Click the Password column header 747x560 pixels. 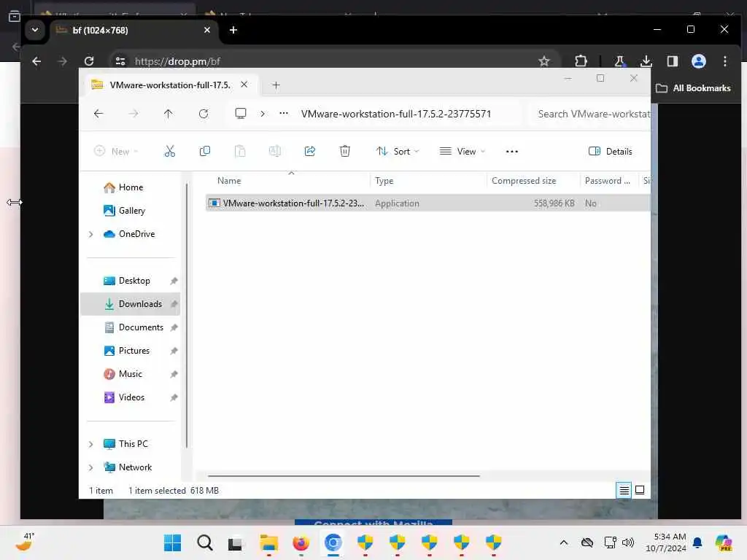pyautogui.click(x=608, y=181)
